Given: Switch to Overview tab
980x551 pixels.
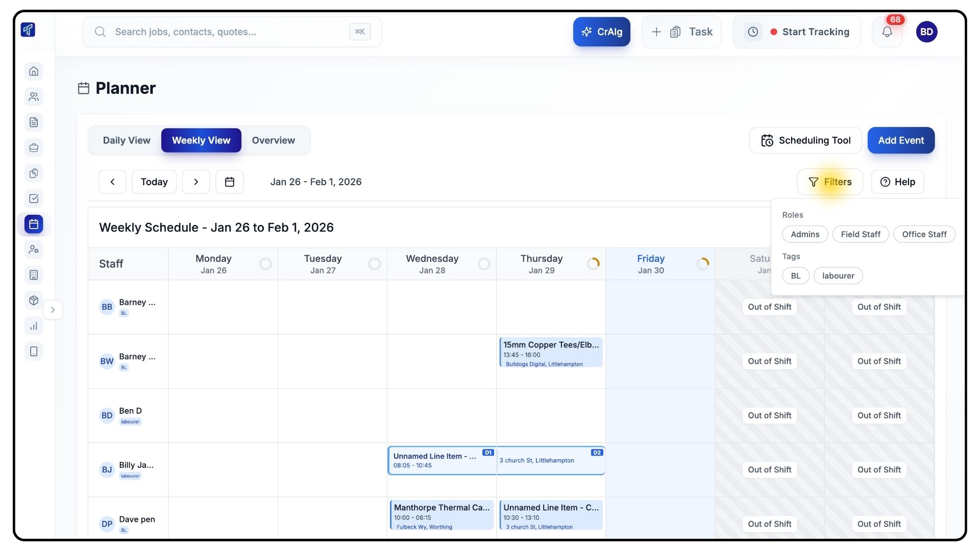Looking at the screenshot, I should pos(273,140).
